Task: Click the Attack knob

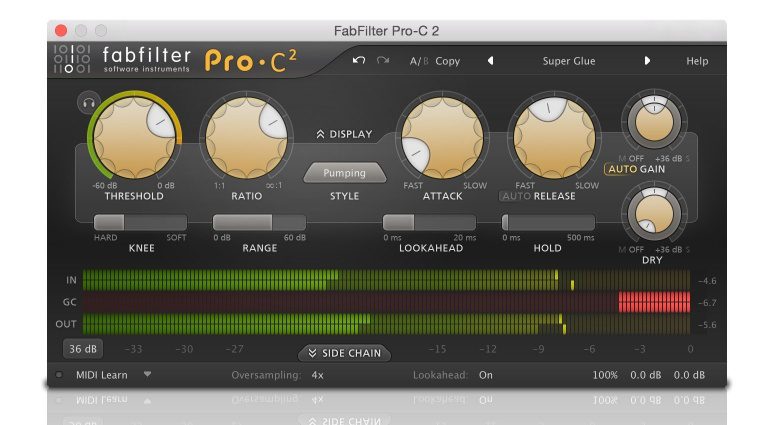Action: 442,138
